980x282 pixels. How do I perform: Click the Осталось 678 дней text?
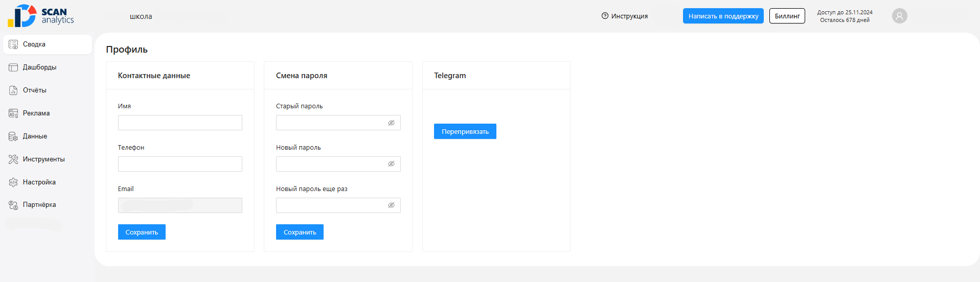(x=845, y=20)
